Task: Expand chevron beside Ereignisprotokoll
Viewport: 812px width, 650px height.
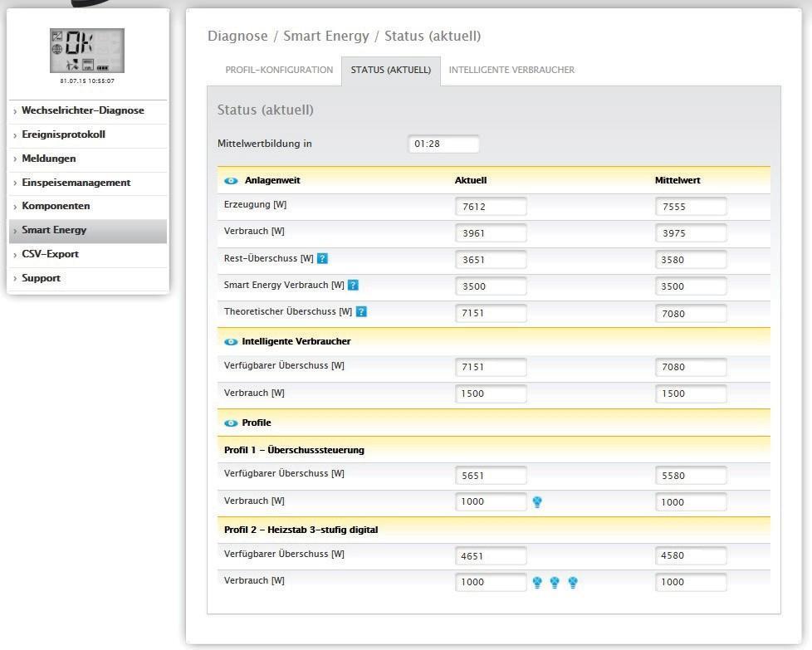Action: (15, 135)
